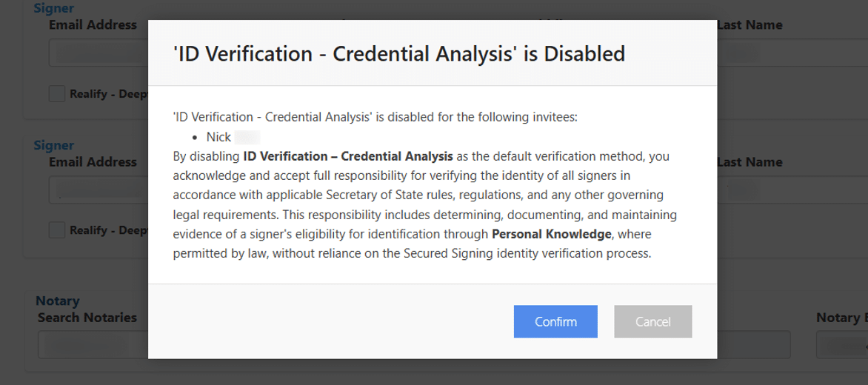Cancel the disabled verification dialog
The height and width of the screenshot is (385, 868).
pos(652,321)
